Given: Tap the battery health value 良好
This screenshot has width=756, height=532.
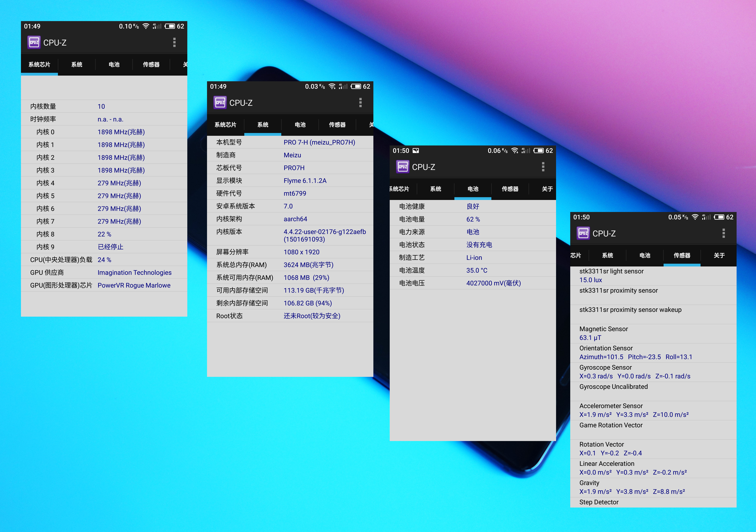Looking at the screenshot, I should click(473, 206).
